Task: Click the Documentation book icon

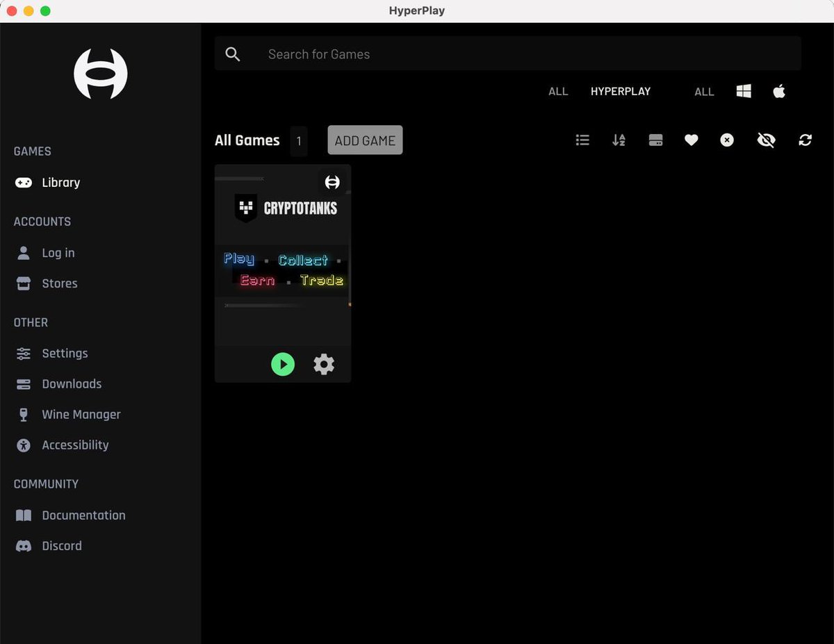Action: pos(24,515)
